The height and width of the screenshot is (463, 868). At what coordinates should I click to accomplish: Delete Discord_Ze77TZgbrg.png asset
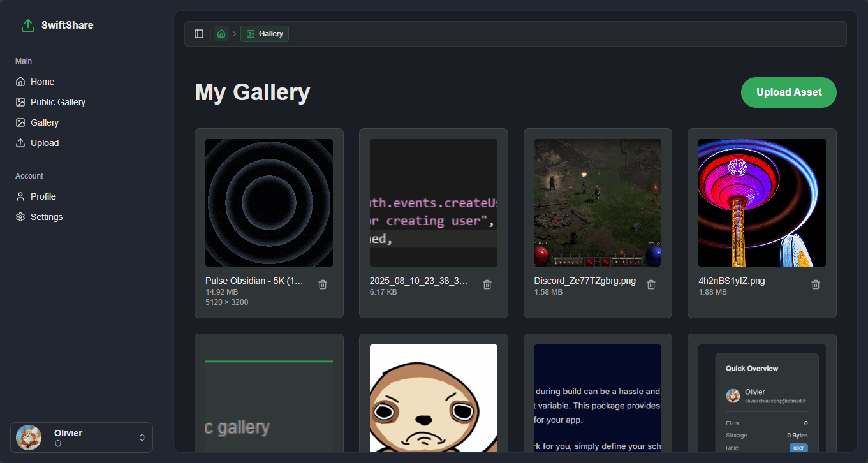click(x=651, y=284)
